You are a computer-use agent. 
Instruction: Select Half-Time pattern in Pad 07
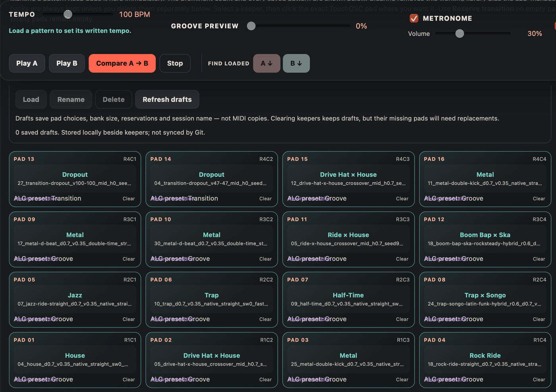(x=348, y=299)
